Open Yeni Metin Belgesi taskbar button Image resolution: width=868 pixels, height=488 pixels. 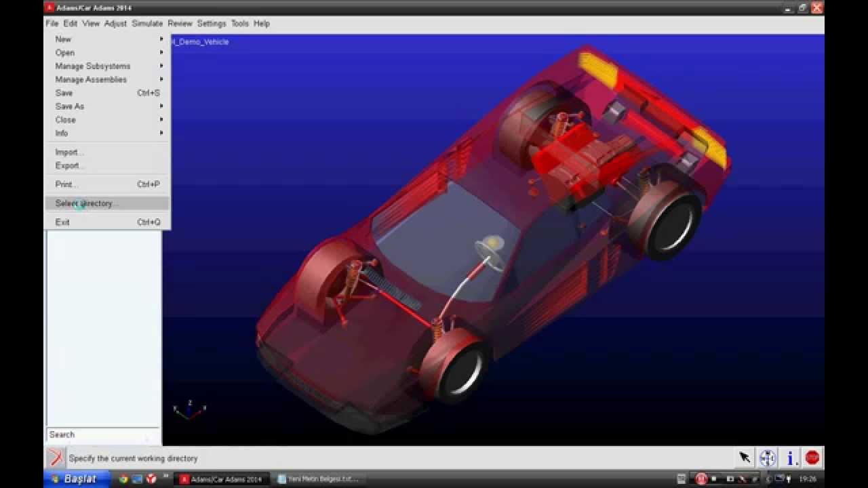click(x=319, y=479)
